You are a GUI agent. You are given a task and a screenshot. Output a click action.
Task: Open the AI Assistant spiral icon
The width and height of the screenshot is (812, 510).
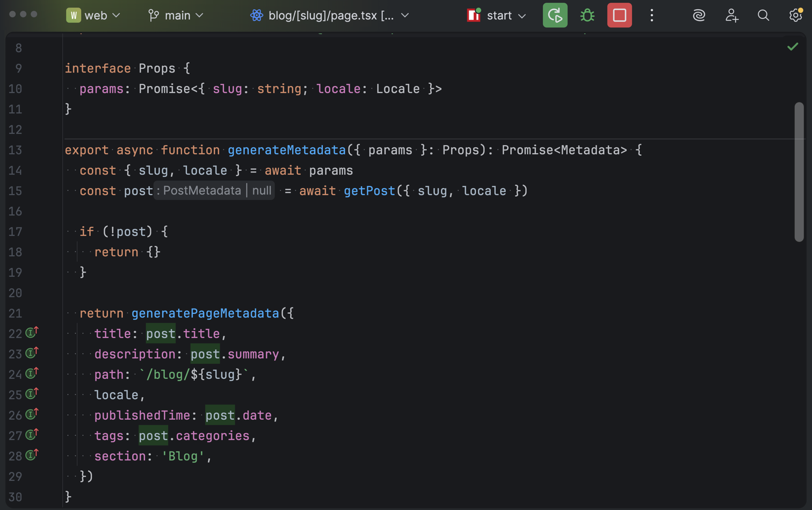click(699, 16)
